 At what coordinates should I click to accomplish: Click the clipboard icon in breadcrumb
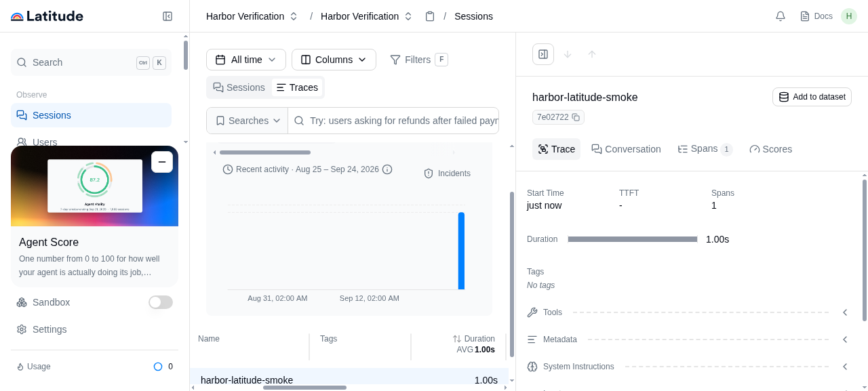[x=430, y=16]
